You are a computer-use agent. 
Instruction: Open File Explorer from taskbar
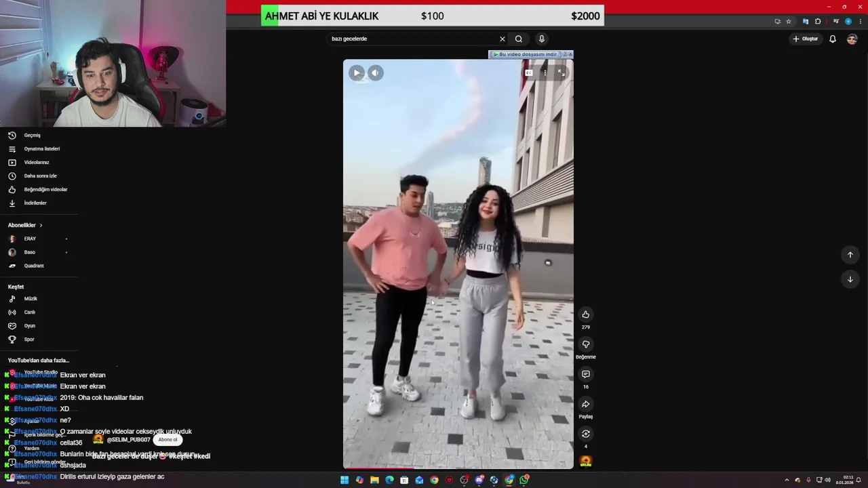click(374, 480)
